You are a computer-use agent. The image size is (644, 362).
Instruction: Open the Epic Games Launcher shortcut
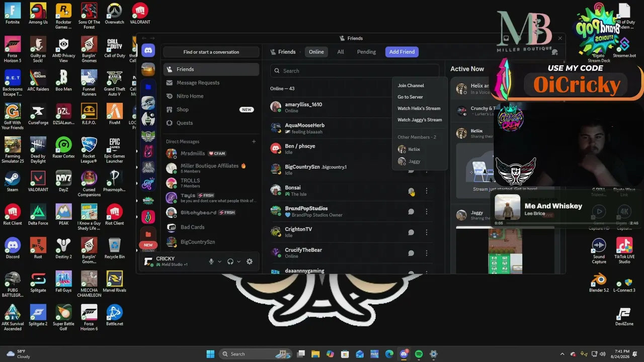(114, 150)
